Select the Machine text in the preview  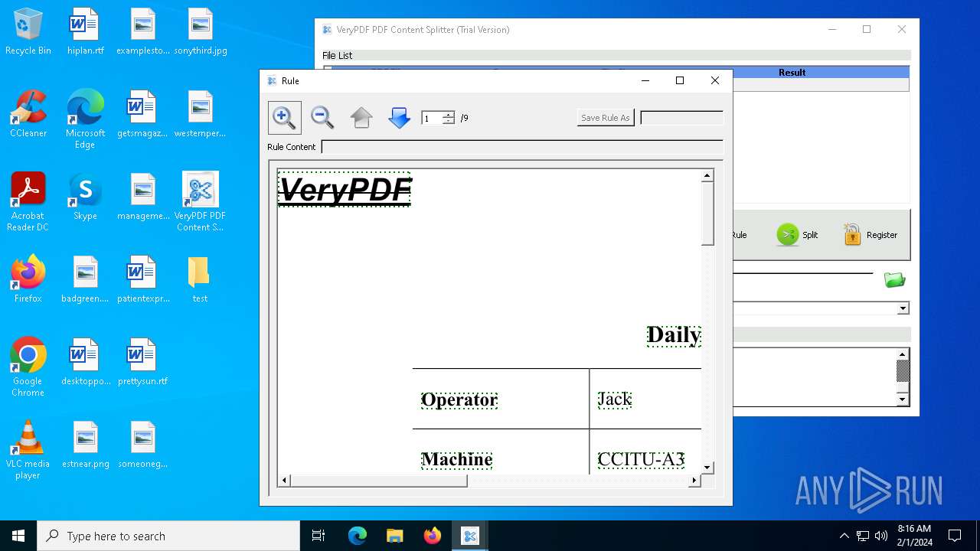[x=457, y=459]
